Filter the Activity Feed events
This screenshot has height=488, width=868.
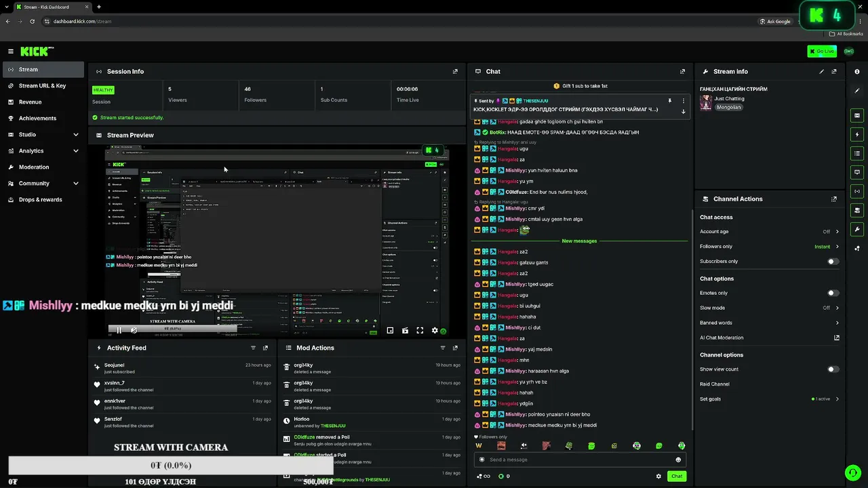[253, 348]
